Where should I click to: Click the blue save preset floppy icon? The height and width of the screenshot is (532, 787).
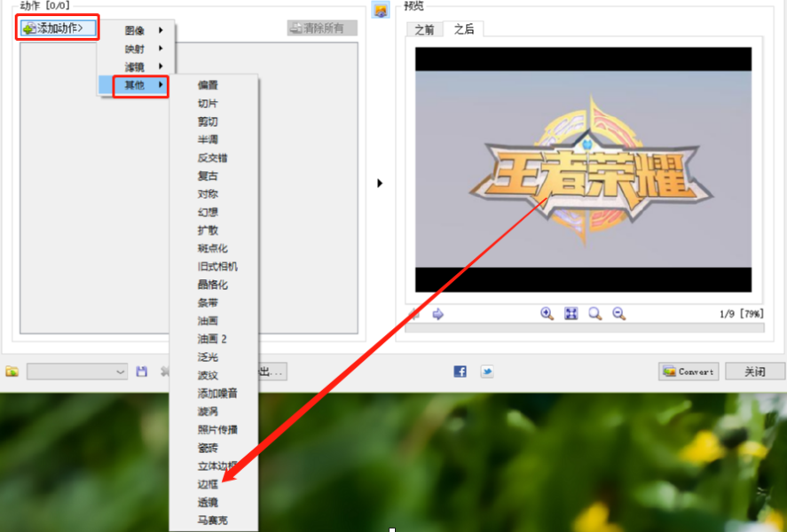[142, 372]
